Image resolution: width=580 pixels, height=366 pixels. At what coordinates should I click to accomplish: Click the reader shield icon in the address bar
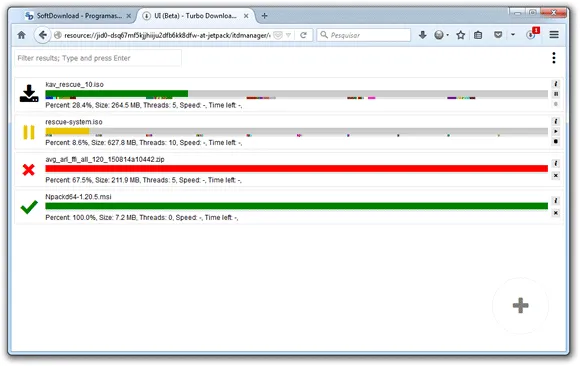click(x=278, y=35)
